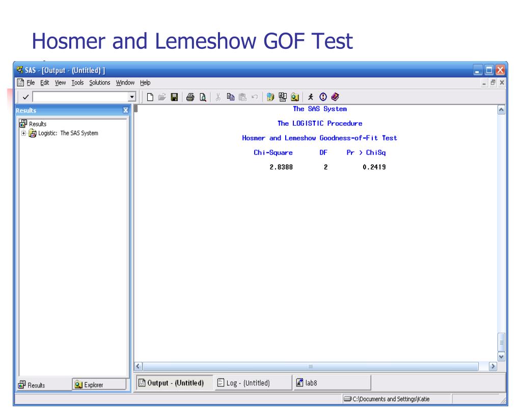Click the Open folder toolbar icon
The height and width of the screenshot is (420, 521).
tap(162, 97)
